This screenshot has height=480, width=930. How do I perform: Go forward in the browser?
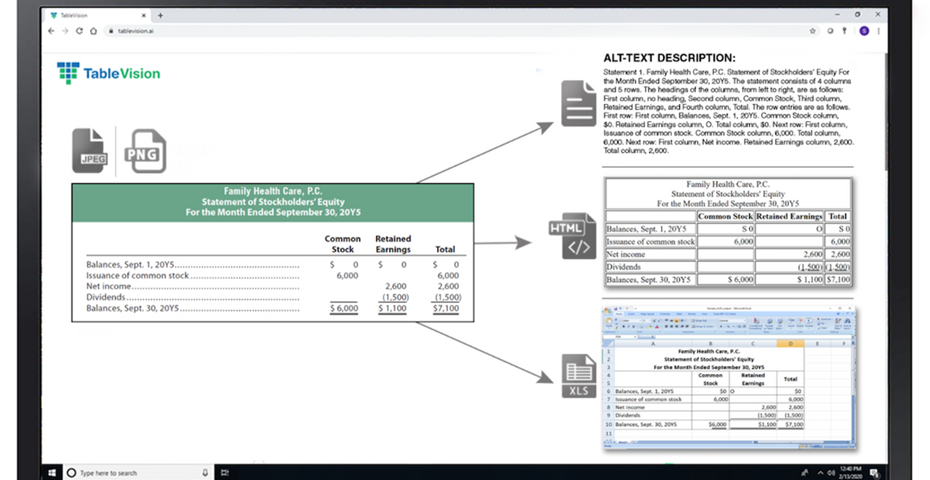(65, 31)
